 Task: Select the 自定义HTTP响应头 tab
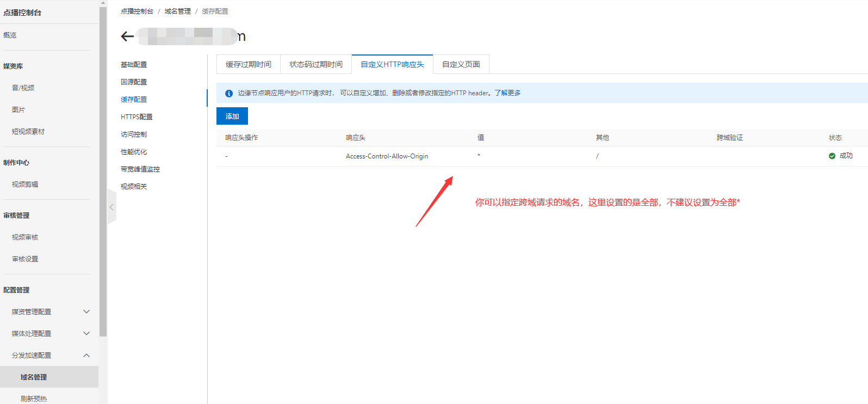(x=392, y=64)
